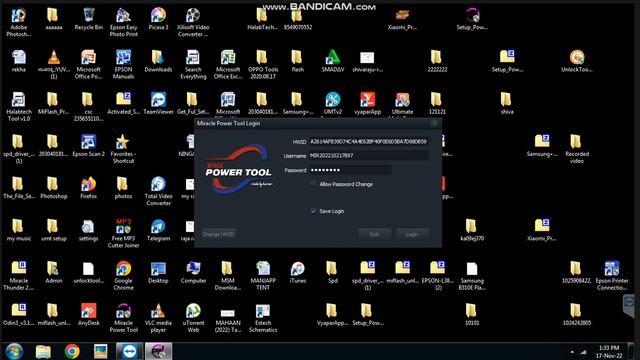640x360 pixels.
Task: Select the Adobe Photoshop desktop icon
Action: tap(19, 22)
